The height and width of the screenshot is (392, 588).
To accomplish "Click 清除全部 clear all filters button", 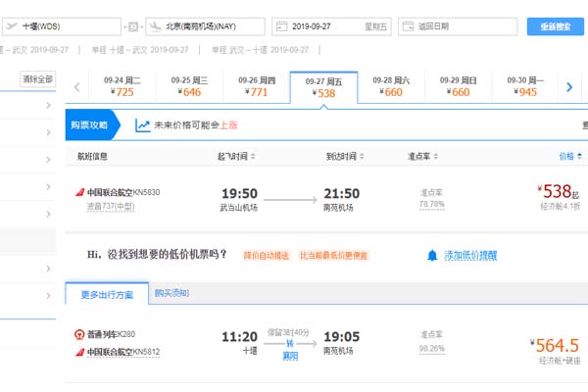I will (38, 79).
